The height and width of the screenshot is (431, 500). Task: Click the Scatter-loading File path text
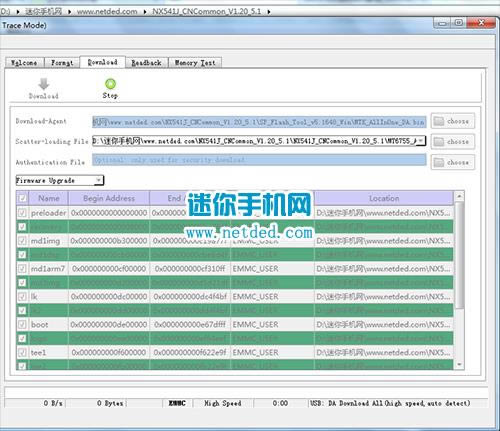[x=254, y=141]
